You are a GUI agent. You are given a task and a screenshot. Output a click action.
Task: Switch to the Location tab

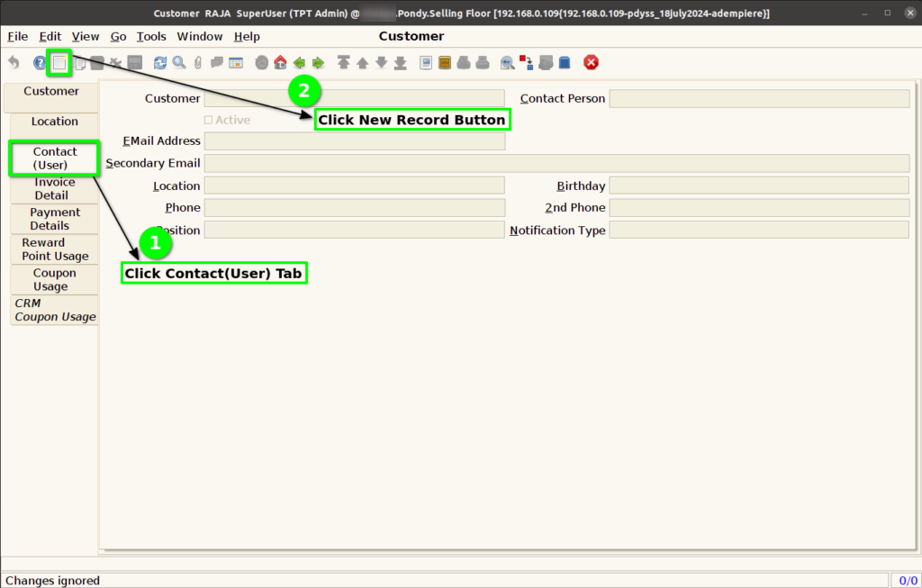(55, 126)
